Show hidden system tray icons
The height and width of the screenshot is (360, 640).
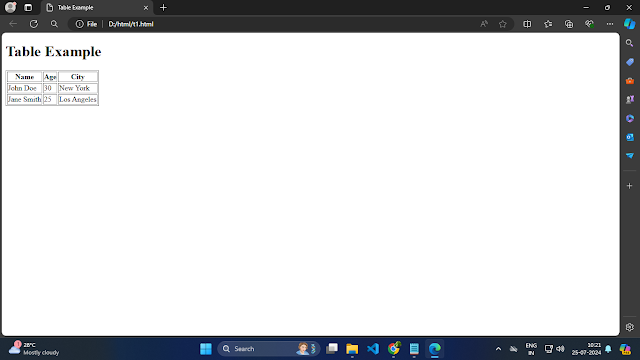[x=498, y=349]
